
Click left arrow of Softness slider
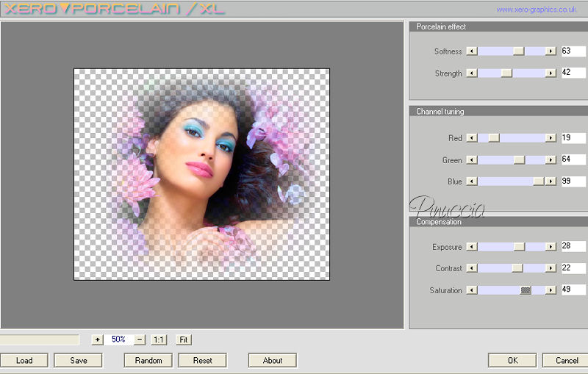(472, 51)
